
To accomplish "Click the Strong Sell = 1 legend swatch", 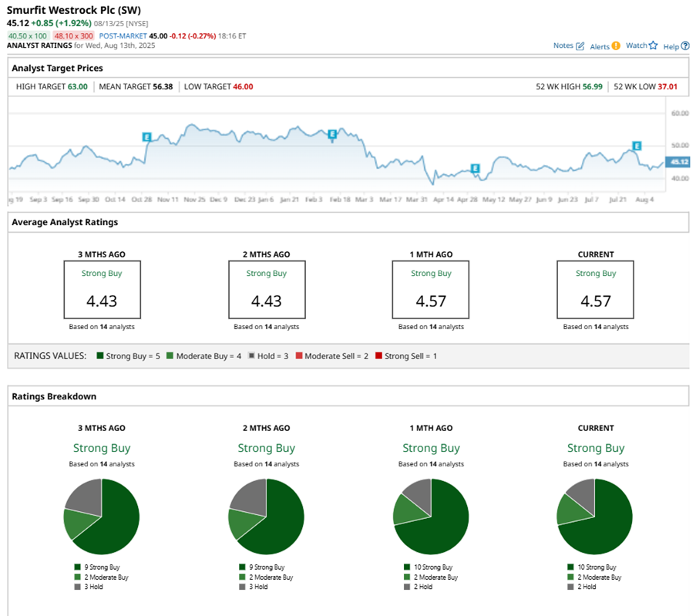I will pos(378,355).
